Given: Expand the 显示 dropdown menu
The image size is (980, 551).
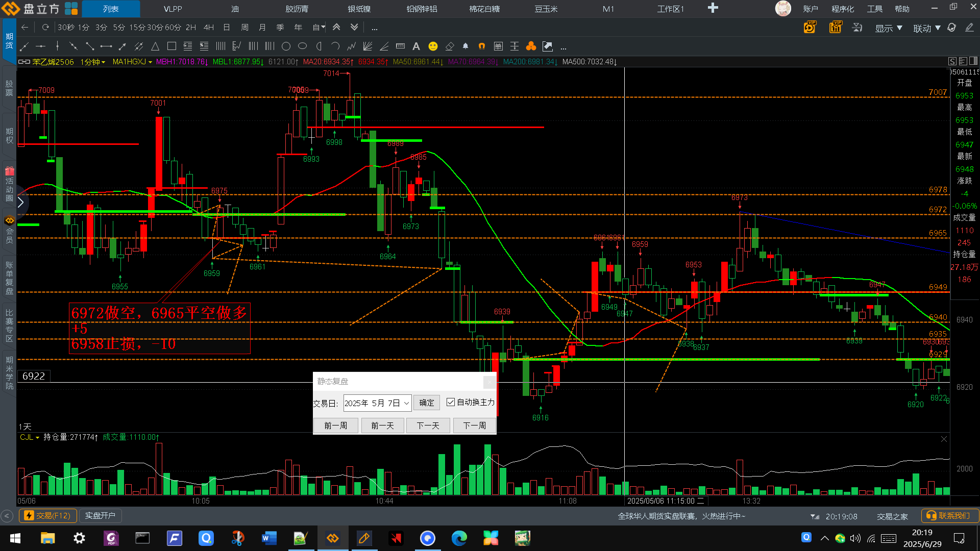Looking at the screenshot, I should pyautogui.click(x=889, y=28).
